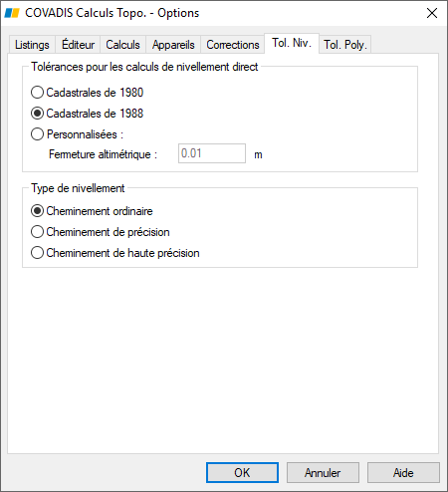Select Cheminement de haute précision
Viewport: 448px width, 492px height.
click(x=37, y=253)
